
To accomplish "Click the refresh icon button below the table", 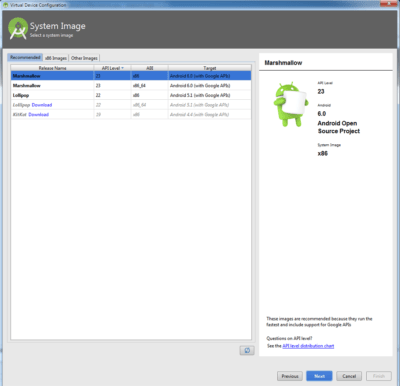I will pos(247,350).
